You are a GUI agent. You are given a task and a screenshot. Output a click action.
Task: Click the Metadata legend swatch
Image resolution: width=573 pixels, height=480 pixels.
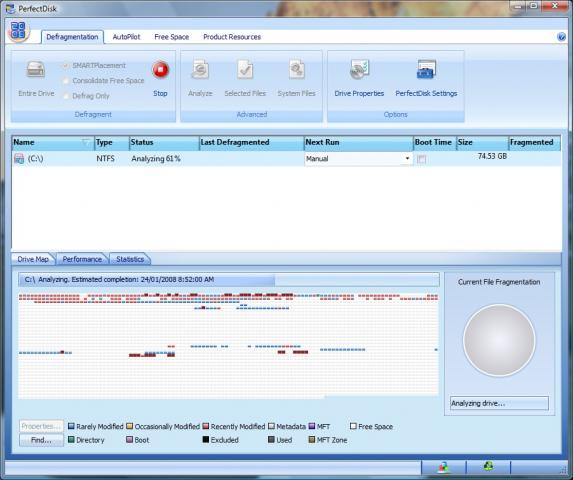click(271, 426)
